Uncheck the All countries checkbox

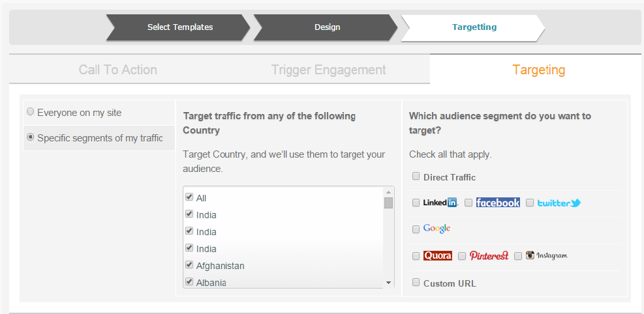click(x=189, y=197)
